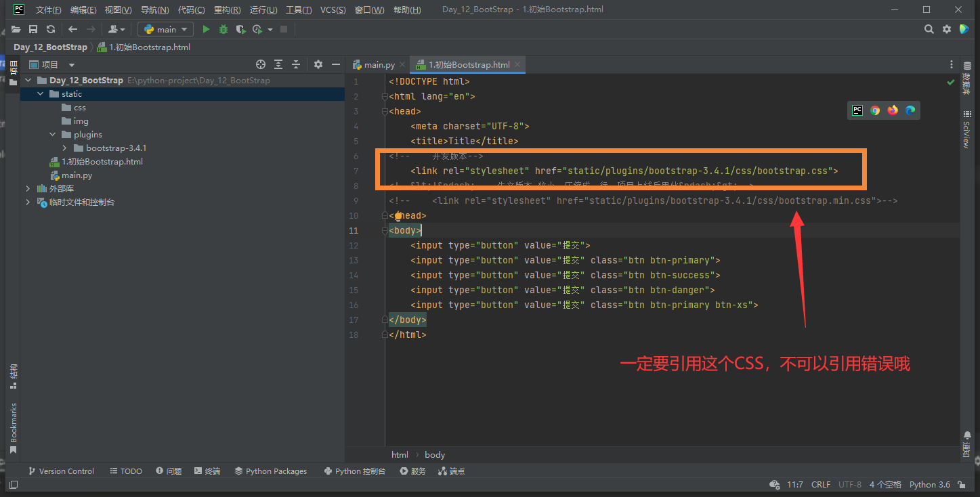980x497 pixels.
Task: Toggle the Bookmarks tool window
Action: [14, 428]
